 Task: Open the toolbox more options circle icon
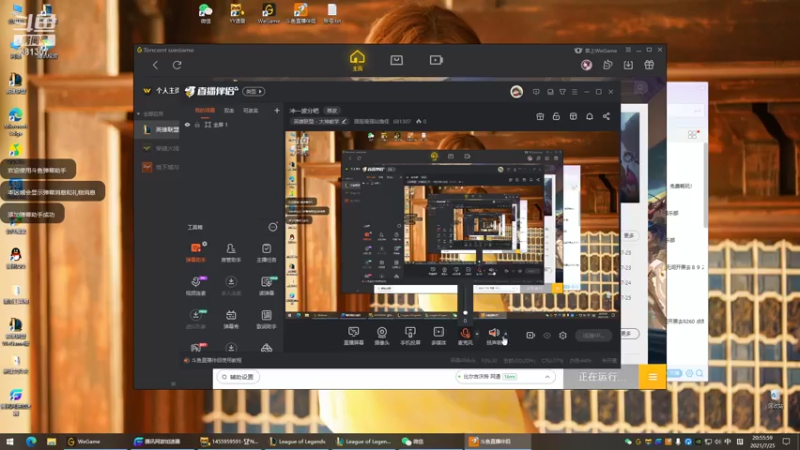point(273,227)
